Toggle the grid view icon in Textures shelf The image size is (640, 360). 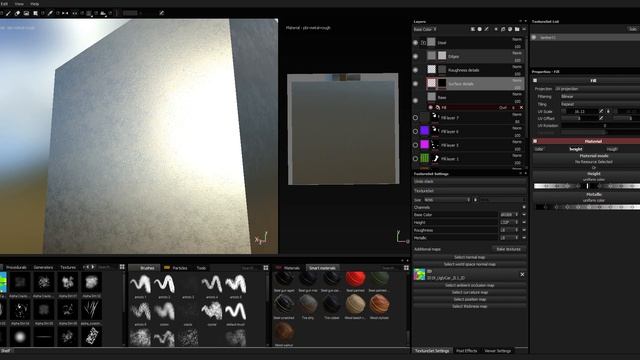[122, 267]
